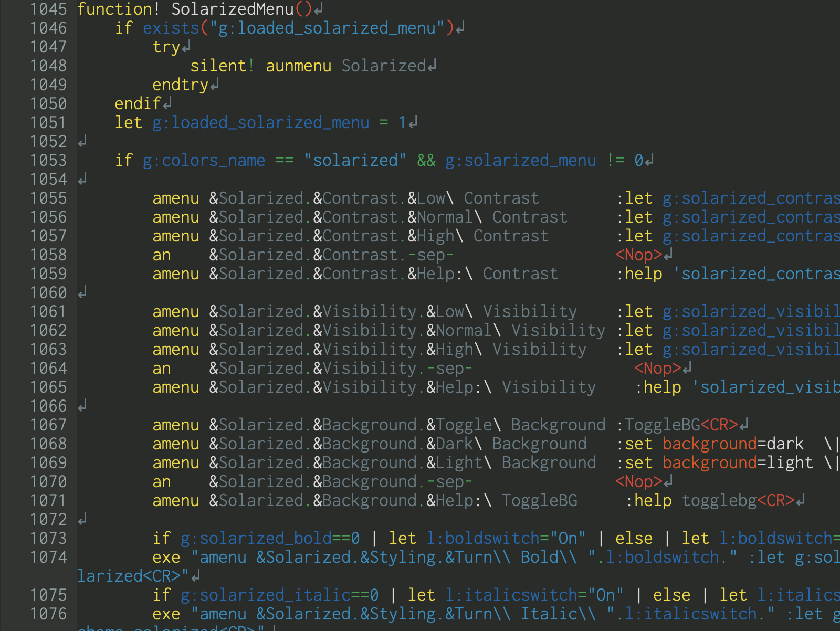The width and height of the screenshot is (840, 631).
Task: Click &Low\ Visibility on line 1061
Action: tap(502, 311)
